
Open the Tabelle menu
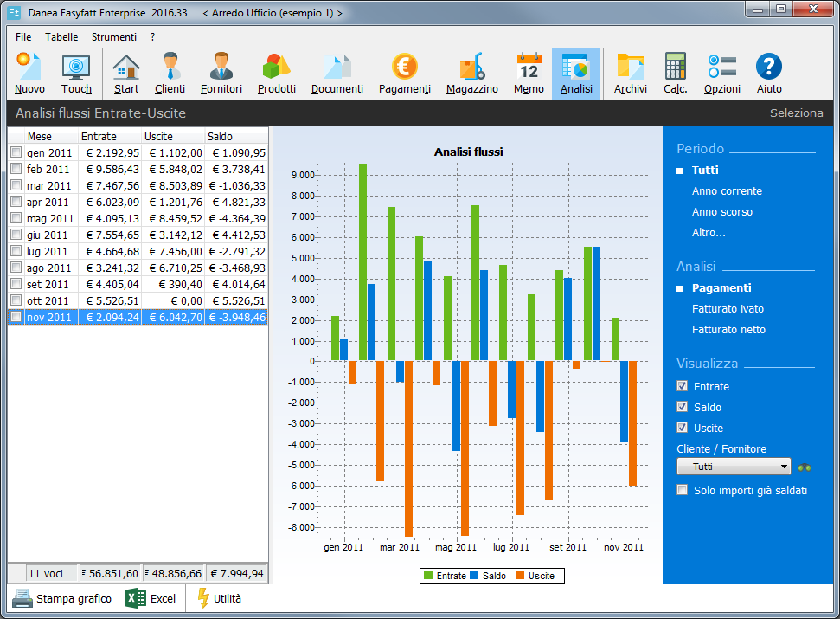[61, 37]
